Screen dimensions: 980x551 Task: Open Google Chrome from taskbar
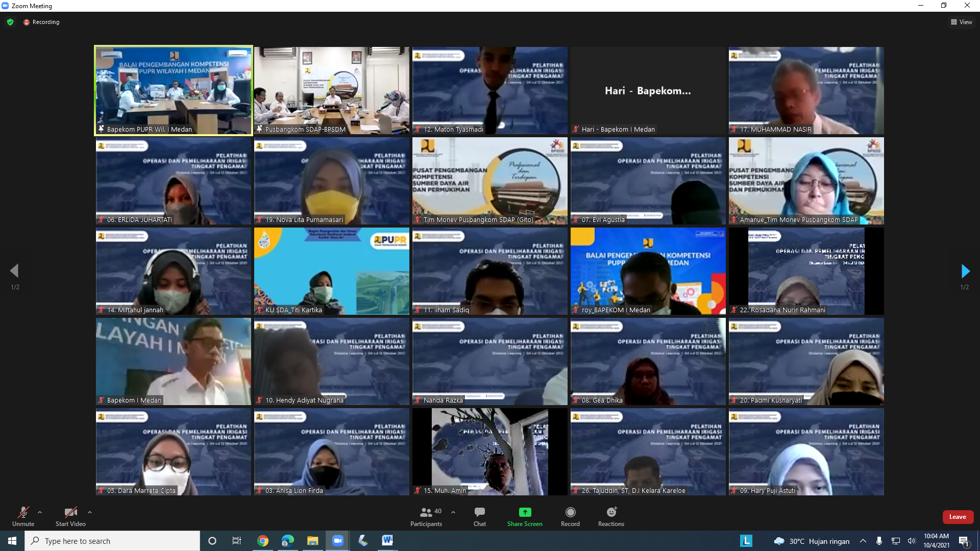[x=263, y=541]
